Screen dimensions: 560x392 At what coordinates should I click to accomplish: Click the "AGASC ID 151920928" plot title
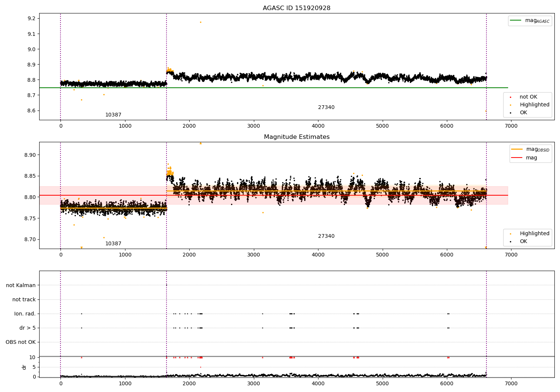pos(296,8)
